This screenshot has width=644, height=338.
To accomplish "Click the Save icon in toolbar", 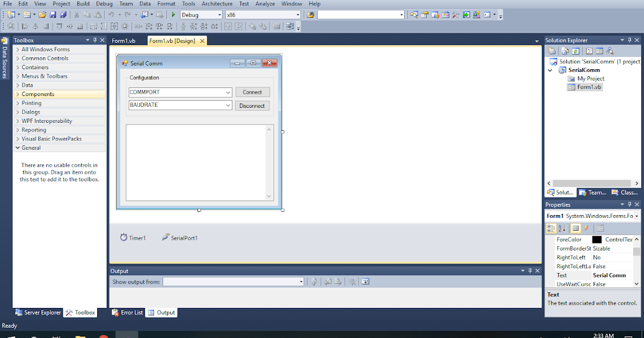I will pyautogui.click(x=53, y=15).
